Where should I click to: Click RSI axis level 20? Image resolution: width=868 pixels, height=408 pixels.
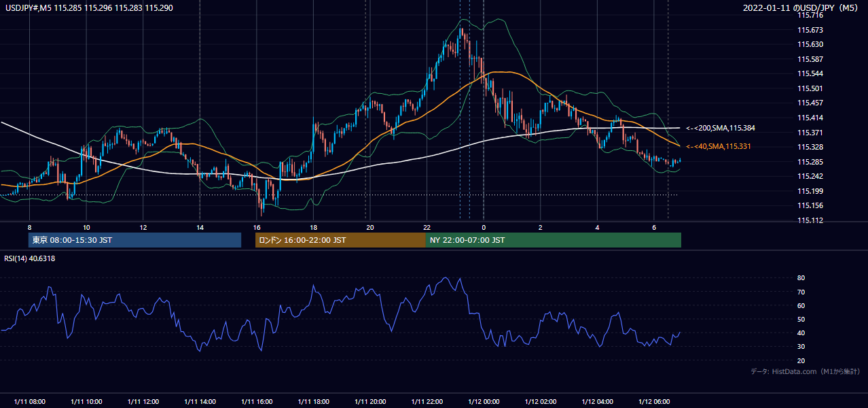(801, 360)
